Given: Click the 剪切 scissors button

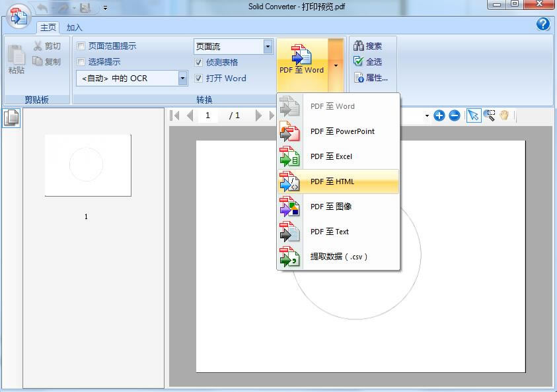Looking at the screenshot, I should [47, 46].
